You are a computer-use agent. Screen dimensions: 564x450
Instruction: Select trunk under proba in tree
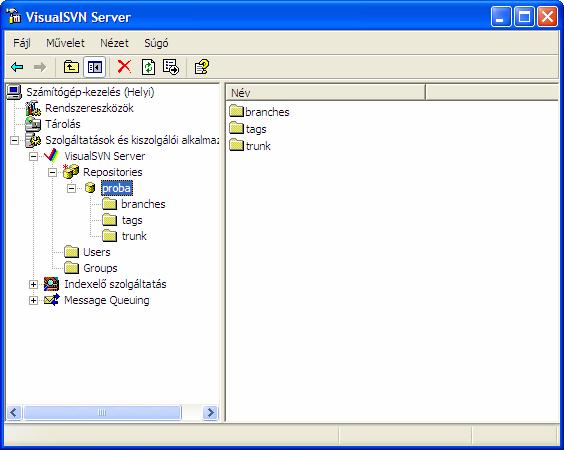coord(134,236)
